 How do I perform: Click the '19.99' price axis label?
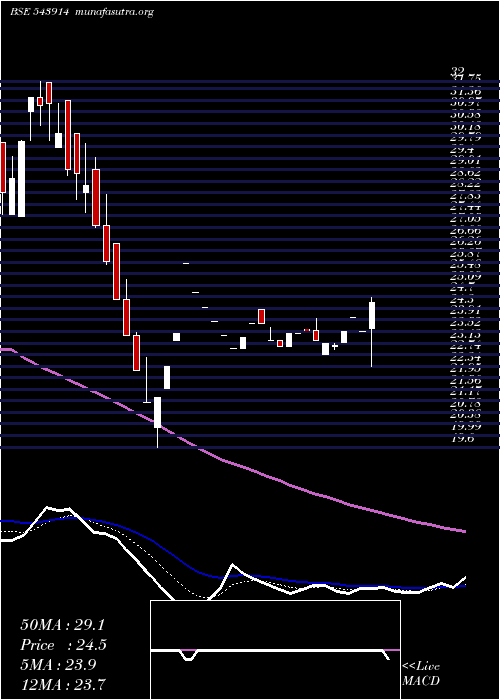click(466, 427)
